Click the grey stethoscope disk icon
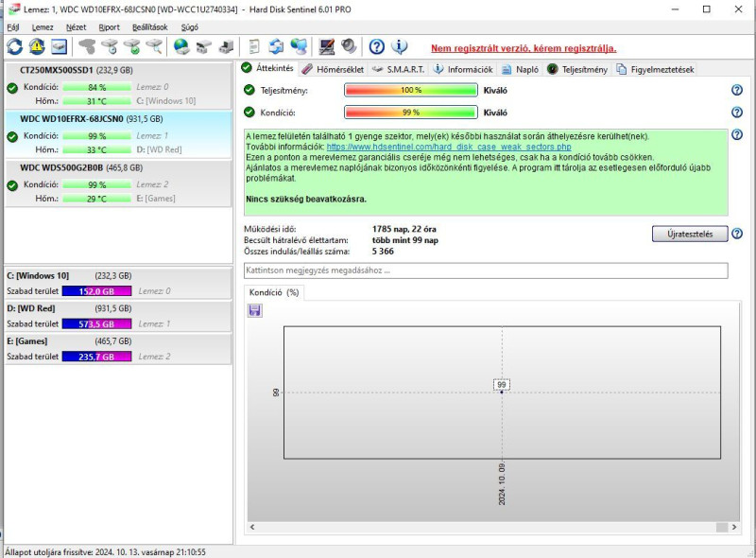 tap(87, 47)
